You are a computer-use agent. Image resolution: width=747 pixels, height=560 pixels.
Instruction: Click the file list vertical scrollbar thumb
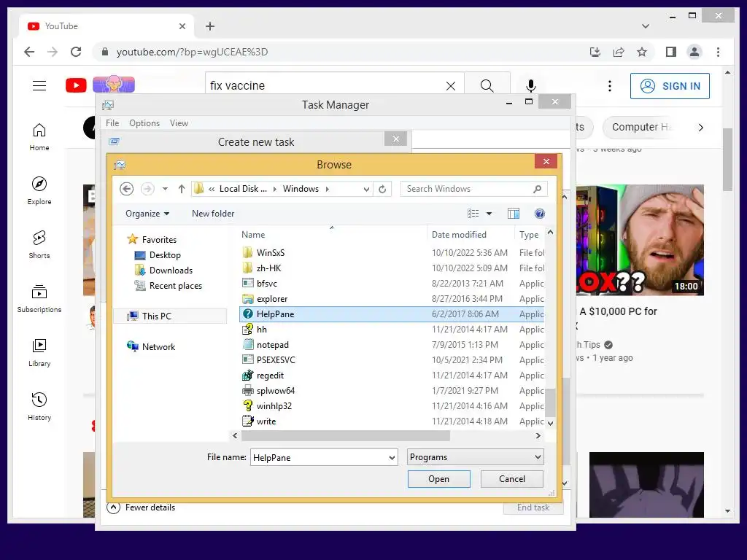550,402
